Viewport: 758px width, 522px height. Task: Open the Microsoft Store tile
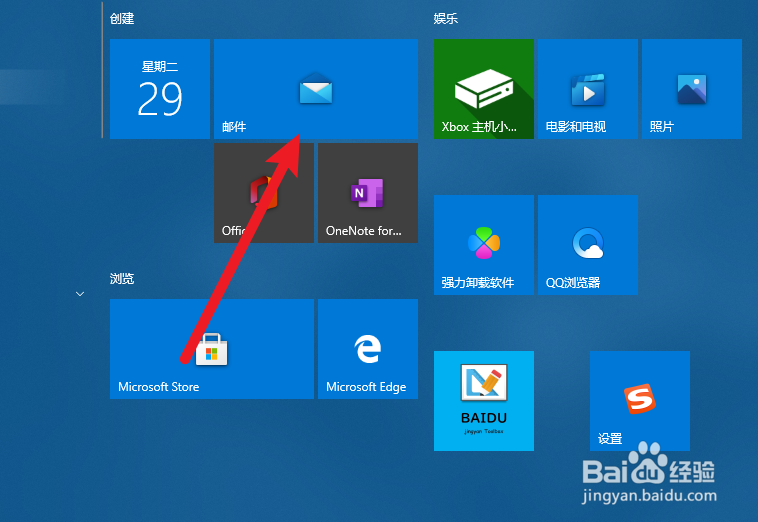tap(212, 349)
